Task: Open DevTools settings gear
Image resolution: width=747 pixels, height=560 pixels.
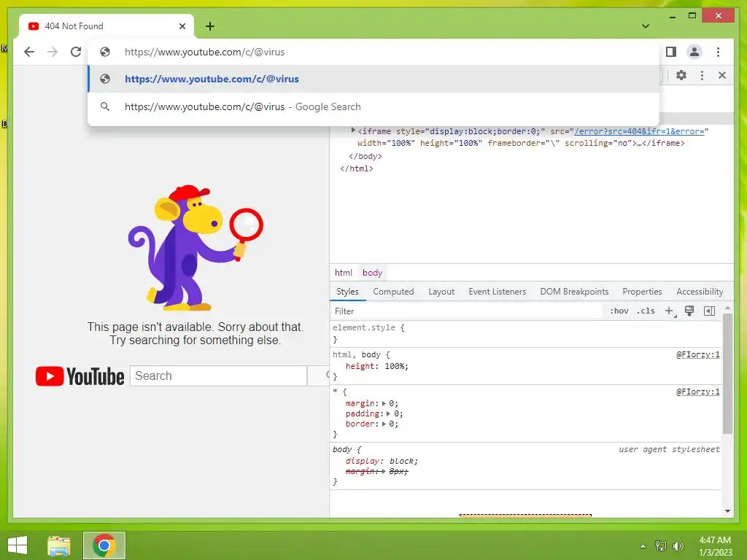Action: [x=681, y=75]
